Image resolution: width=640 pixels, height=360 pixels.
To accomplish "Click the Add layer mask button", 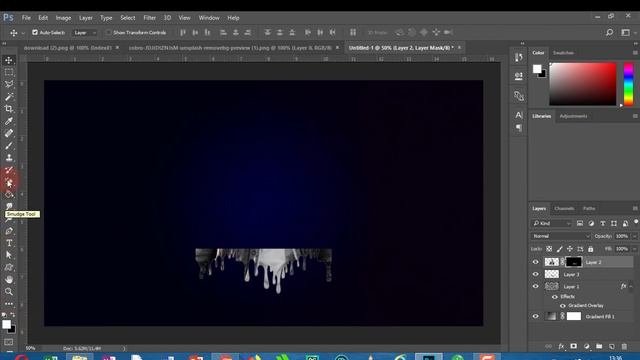I will tap(573, 346).
